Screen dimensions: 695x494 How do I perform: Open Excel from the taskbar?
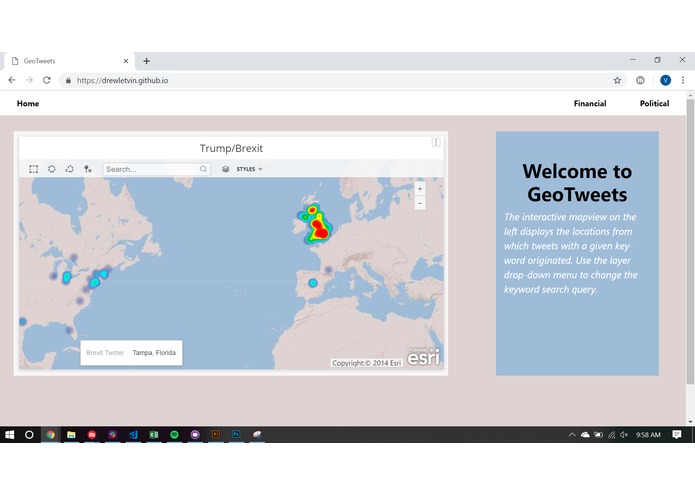tap(154, 435)
